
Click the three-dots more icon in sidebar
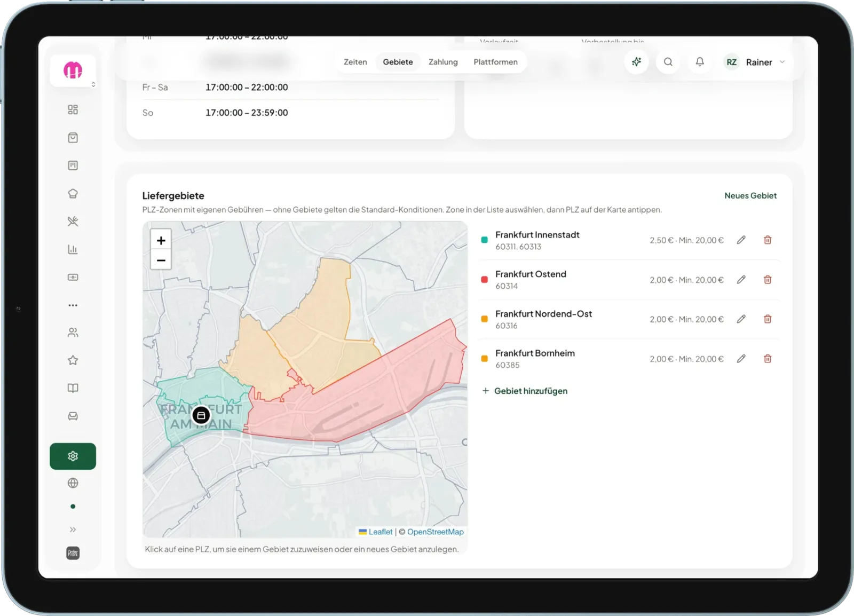pyautogui.click(x=73, y=305)
